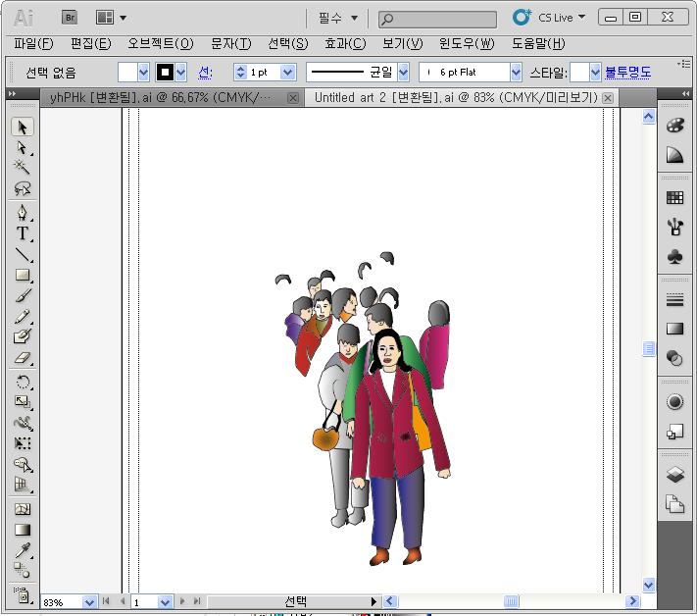This screenshot has width=697, height=616.
Task: Choose the Eyedropper tool
Action: pos(23,550)
